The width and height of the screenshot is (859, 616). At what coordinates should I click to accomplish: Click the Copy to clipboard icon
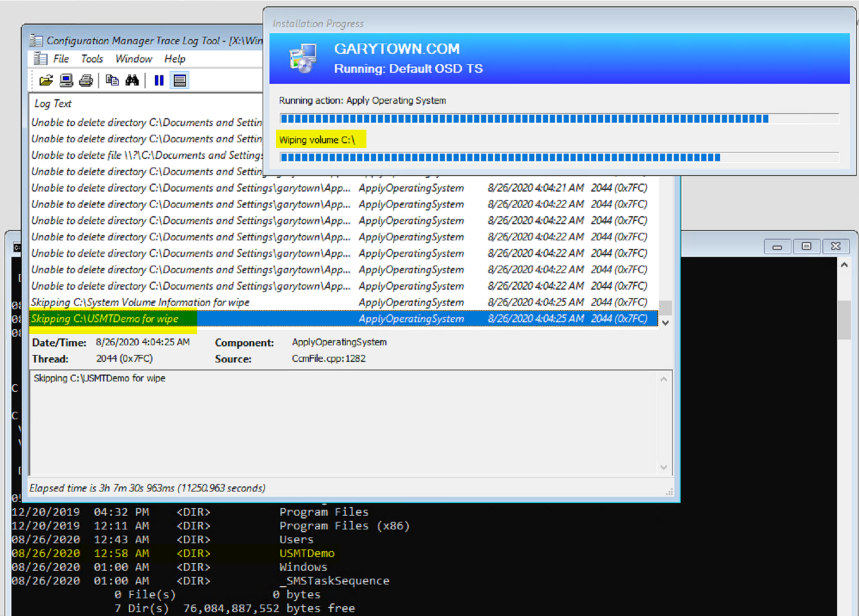click(112, 80)
